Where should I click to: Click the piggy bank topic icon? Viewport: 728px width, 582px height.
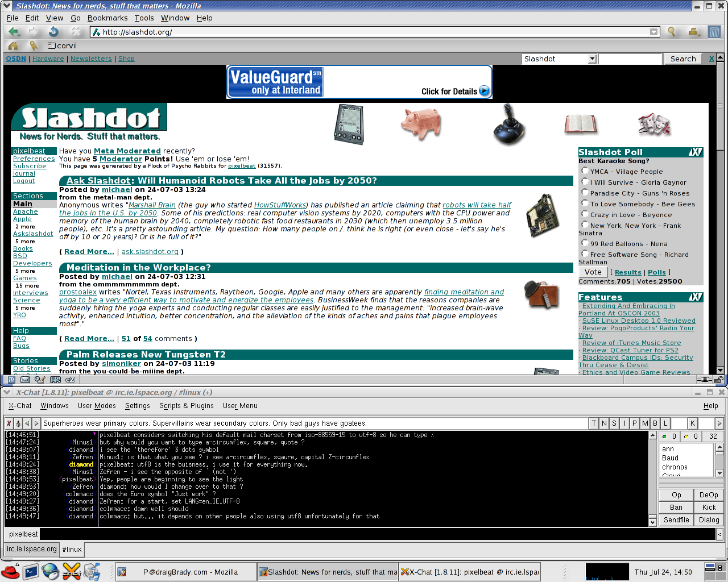[x=421, y=123]
